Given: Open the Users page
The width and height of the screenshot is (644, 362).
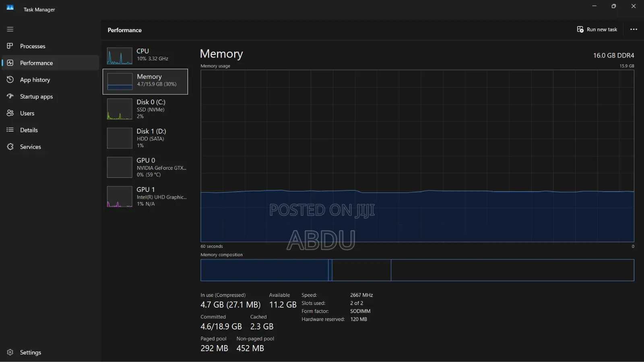Looking at the screenshot, I should (50, 113).
